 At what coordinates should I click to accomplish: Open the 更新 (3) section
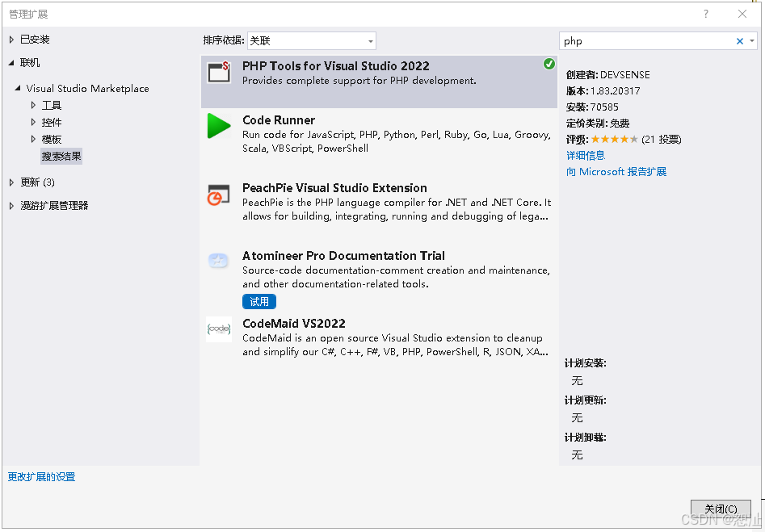tap(32, 182)
